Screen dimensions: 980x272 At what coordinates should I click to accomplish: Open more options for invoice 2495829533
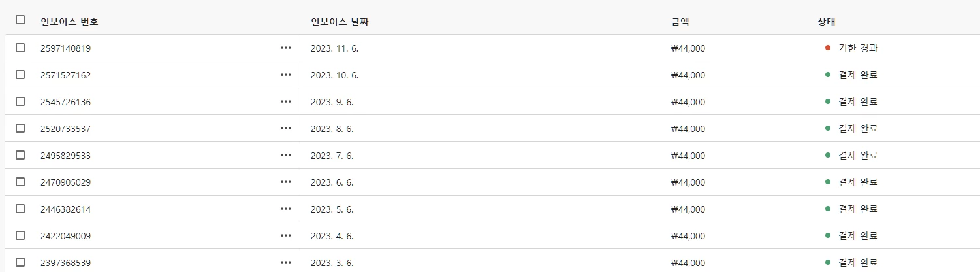coord(285,155)
